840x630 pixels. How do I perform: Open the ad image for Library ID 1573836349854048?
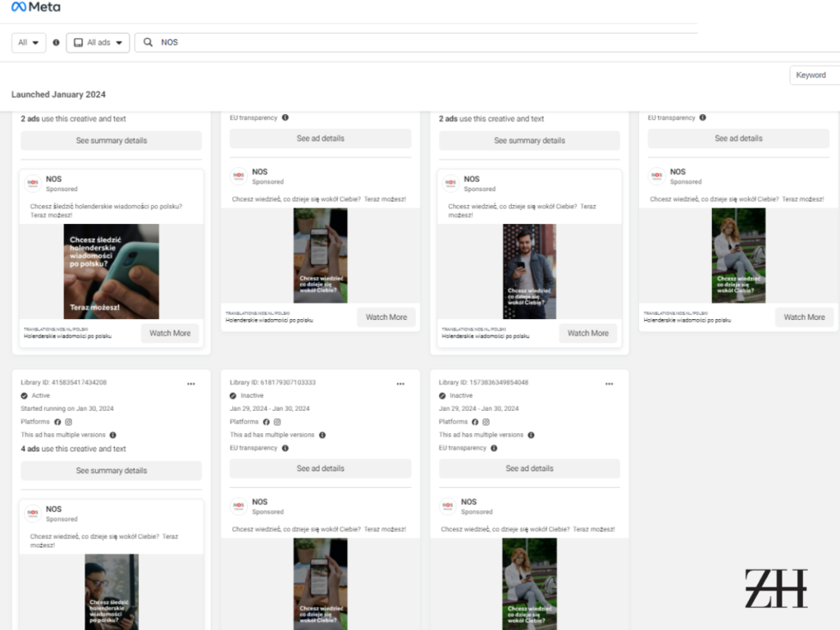(529, 584)
